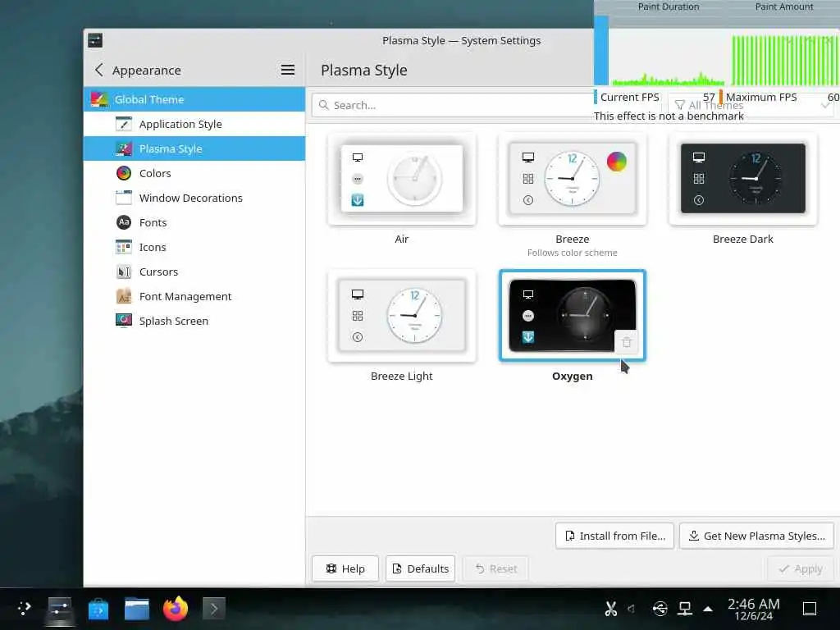Image resolution: width=840 pixels, height=630 pixels.
Task: Click the Window Decorations sidebar icon
Action: pos(124,199)
